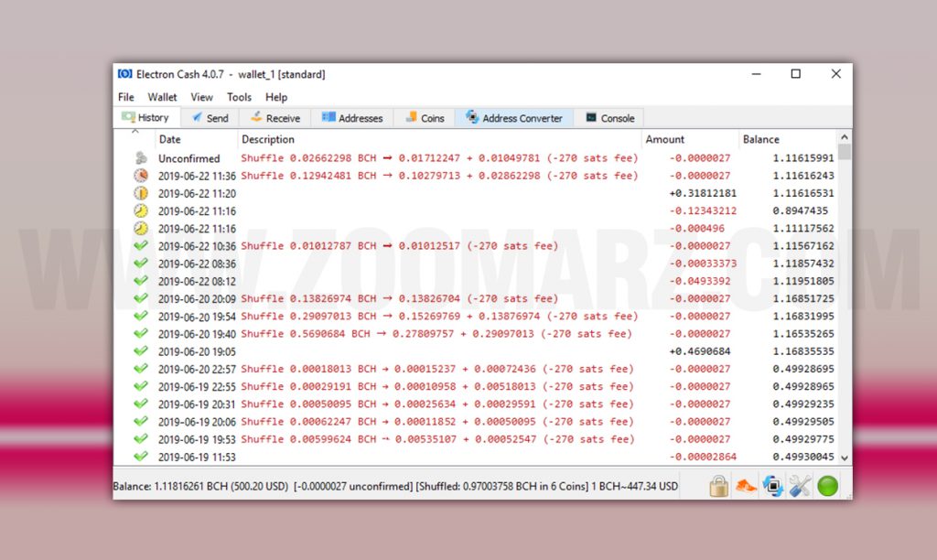
Task: Click the status icon for 2019-06-22 11:20
Action: pos(141,193)
